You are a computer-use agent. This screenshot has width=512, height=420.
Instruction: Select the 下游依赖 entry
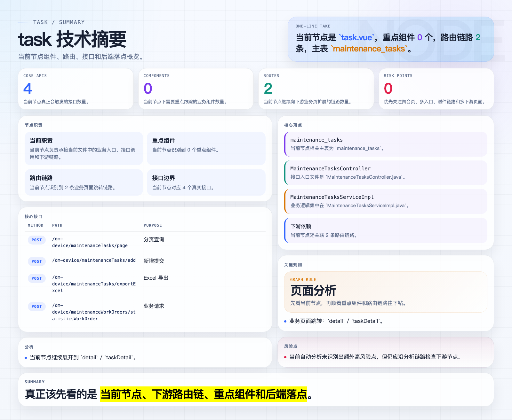pos(386,230)
